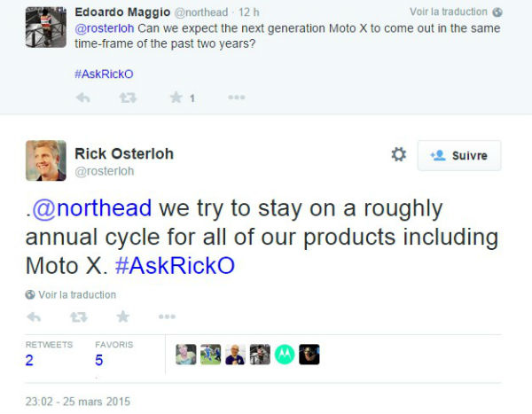Retweet Rick Osterloh's tweet
This screenshot has width=532, height=414.
pos(77,316)
